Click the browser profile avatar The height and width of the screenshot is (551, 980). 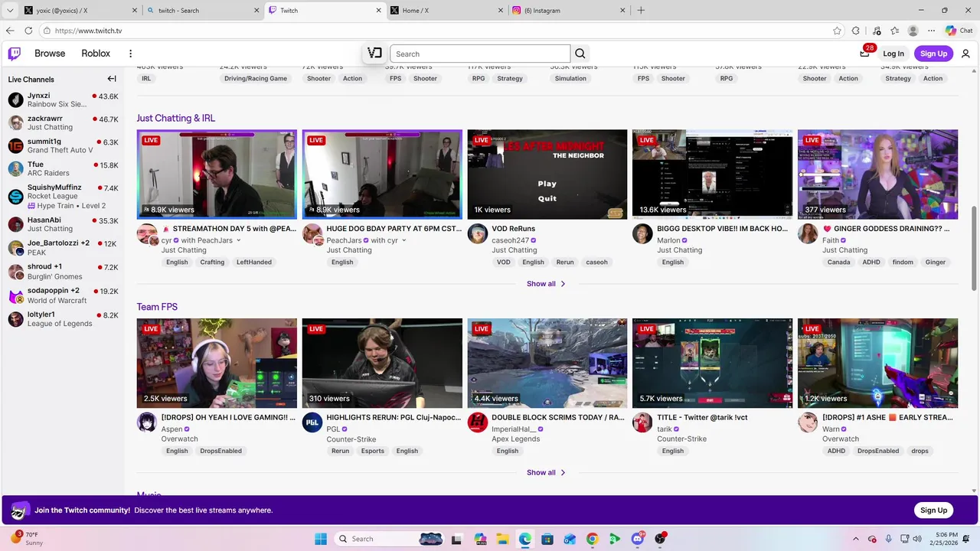[x=913, y=31]
